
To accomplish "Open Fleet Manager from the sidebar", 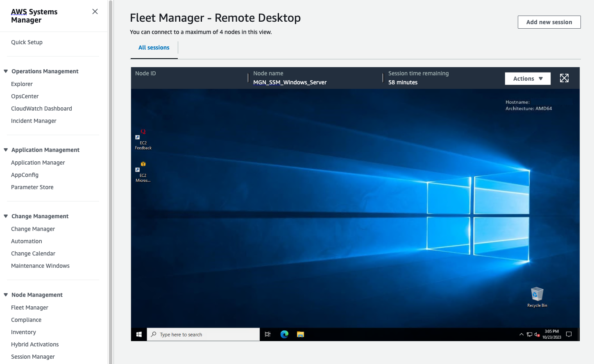I will pos(29,307).
